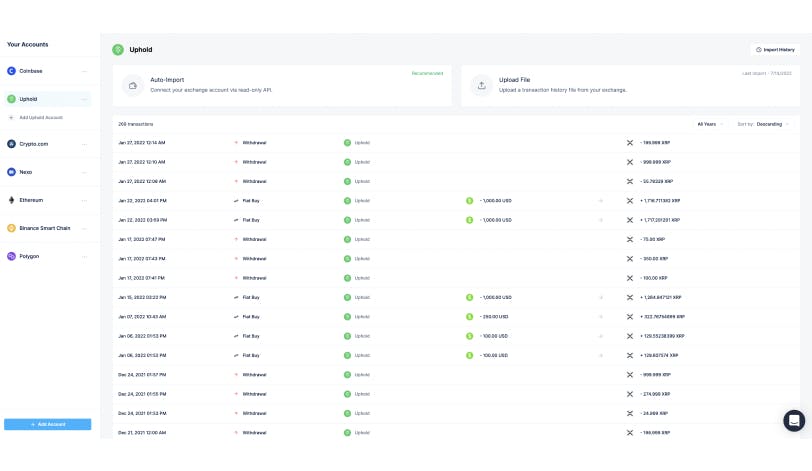Click Fiat Buy icon in Jan 15 row

pos(236,298)
